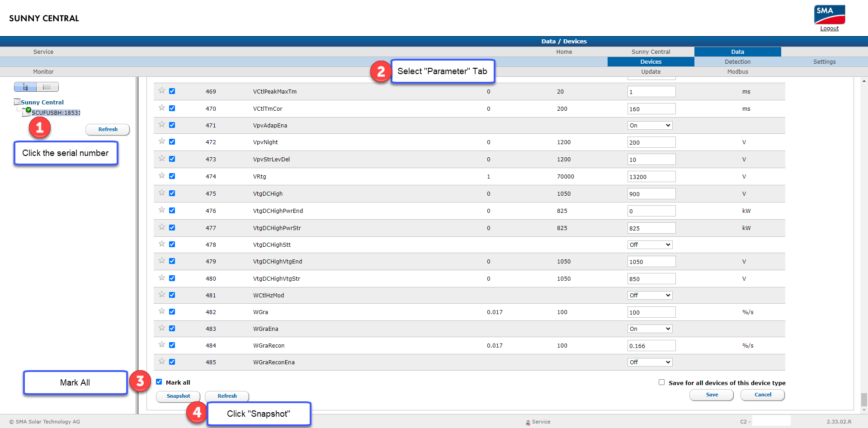Click the SCUFUSBH device status icon
The width and height of the screenshot is (868, 428).
(27, 112)
